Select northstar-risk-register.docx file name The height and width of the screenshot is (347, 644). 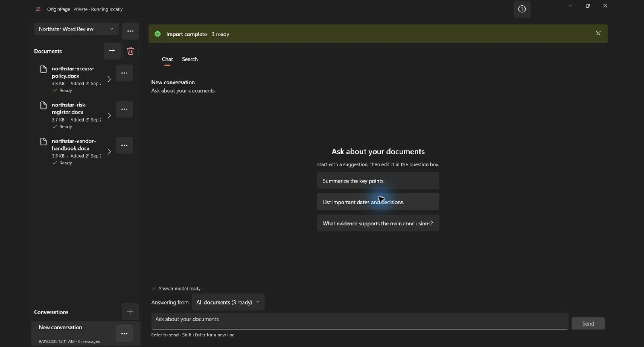[x=69, y=108]
